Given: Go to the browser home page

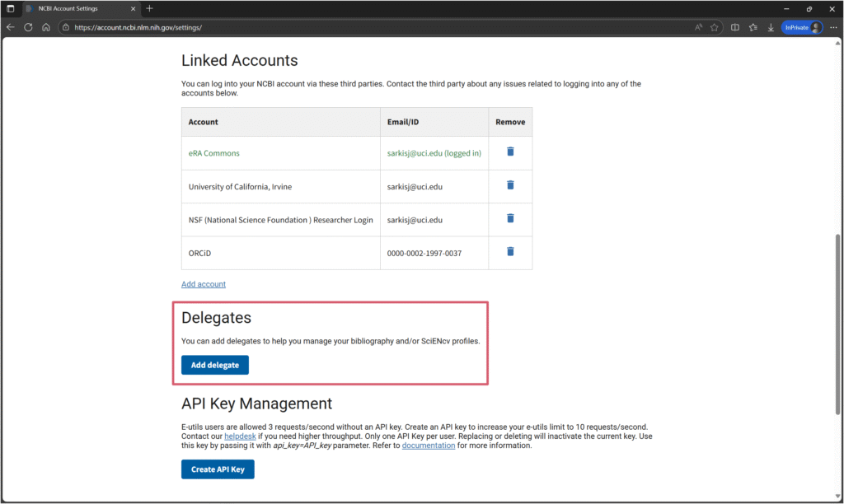Looking at the screenshot, I should point(46,27).
